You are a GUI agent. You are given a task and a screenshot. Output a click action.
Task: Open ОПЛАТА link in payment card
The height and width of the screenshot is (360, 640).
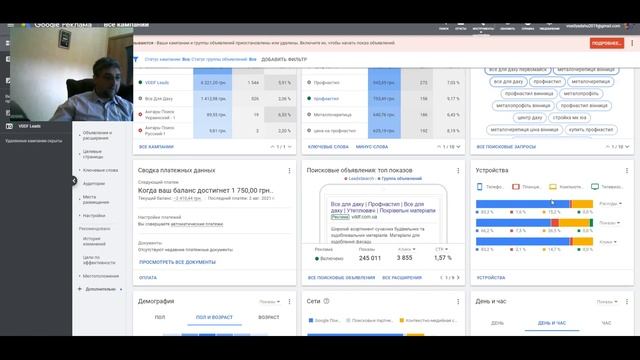148,278
